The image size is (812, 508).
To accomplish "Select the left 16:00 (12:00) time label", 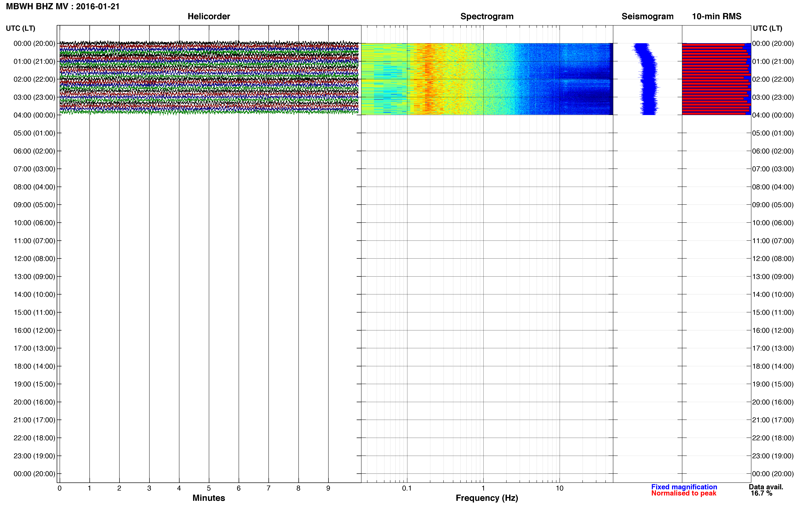I will pos(34,330).
